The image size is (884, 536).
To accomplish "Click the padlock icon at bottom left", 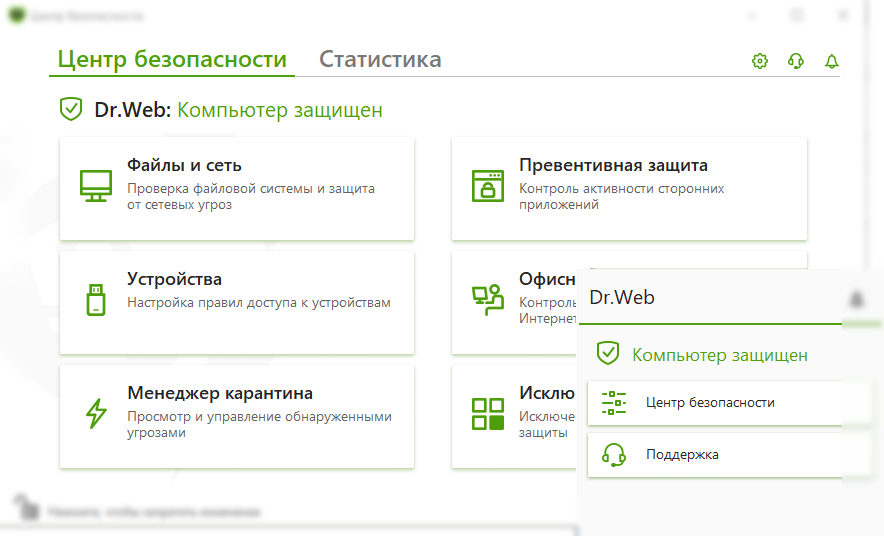I will click(x=26, y=507).
